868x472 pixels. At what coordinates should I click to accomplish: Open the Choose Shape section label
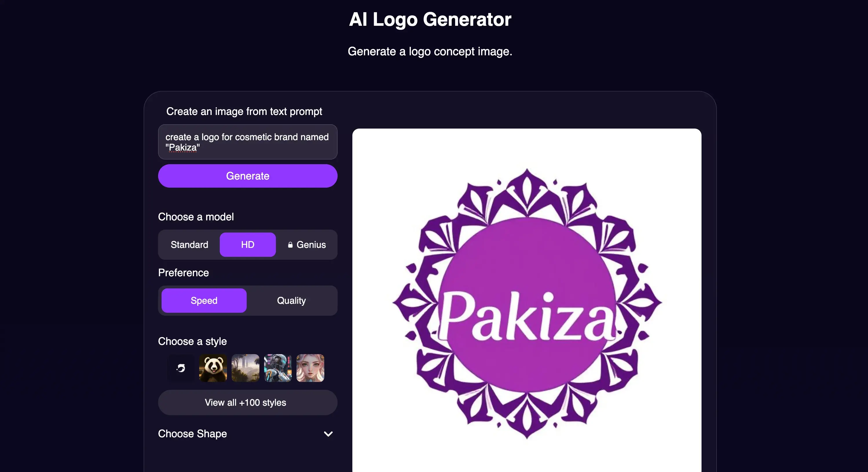click(193, 433)
